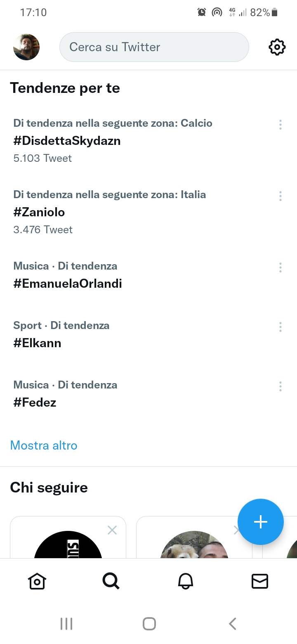
Task: Open the Notifications bell icon
Action: click(x=186, y=581)
